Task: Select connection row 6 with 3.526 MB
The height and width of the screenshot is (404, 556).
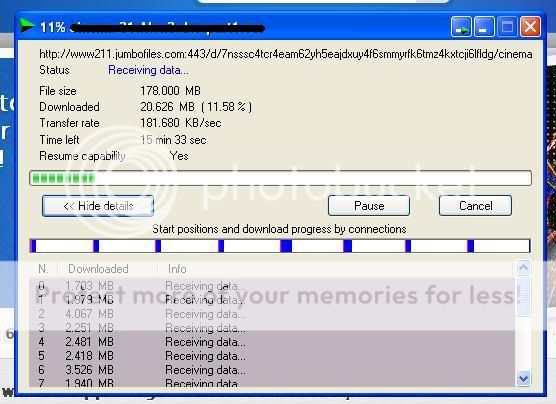Action: tap(272, 370)
